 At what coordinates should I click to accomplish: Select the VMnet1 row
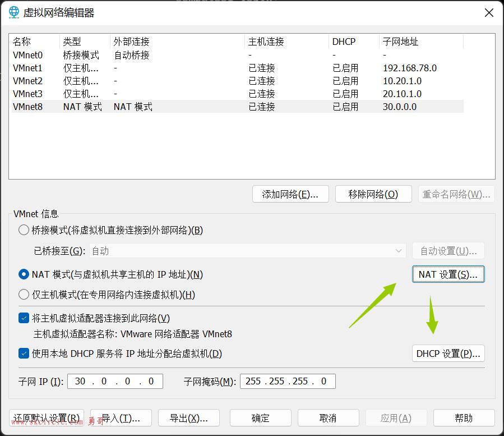[x=238, y=68]
